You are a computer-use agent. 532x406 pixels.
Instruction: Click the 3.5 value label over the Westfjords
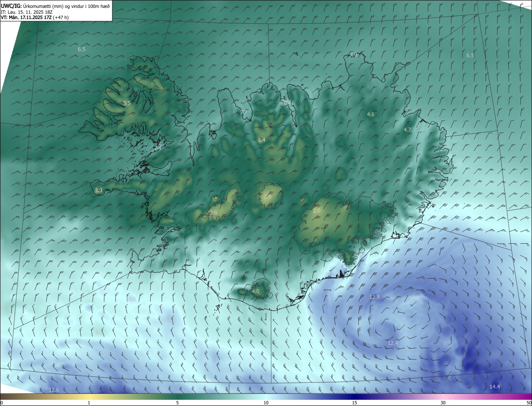127,103
